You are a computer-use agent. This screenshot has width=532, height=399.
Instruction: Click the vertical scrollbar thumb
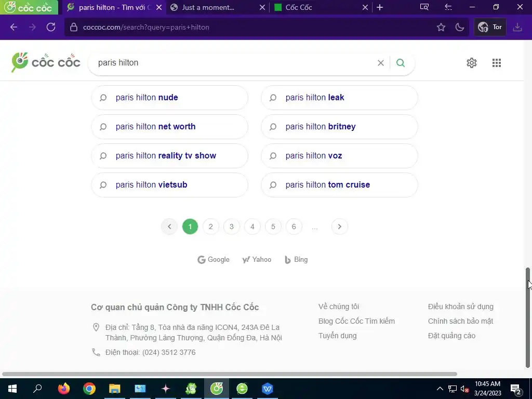(528, 317)
